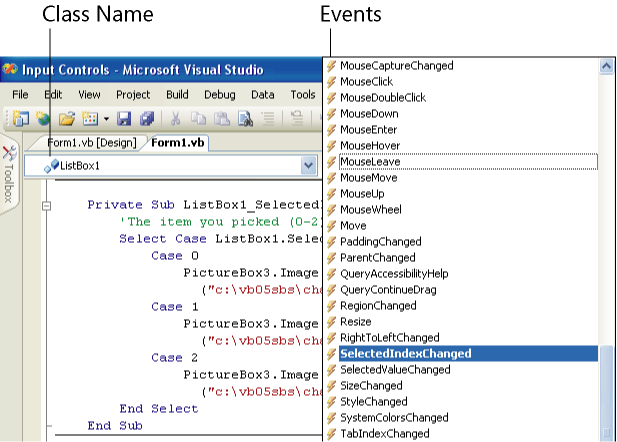Viewport: 617px width, 442px height.
Task: Click the Find in Files binoculars icon
Action: tap(245, 119)
